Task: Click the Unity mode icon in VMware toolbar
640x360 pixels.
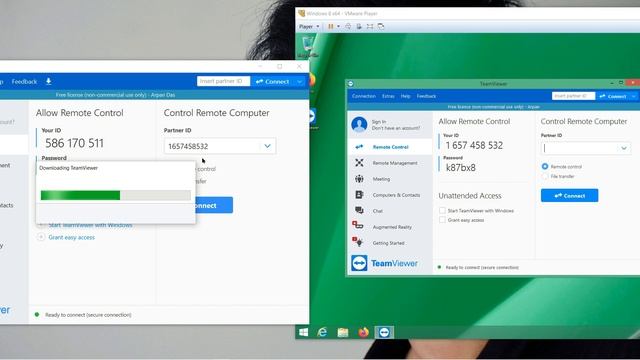Action: click(381, 27)
